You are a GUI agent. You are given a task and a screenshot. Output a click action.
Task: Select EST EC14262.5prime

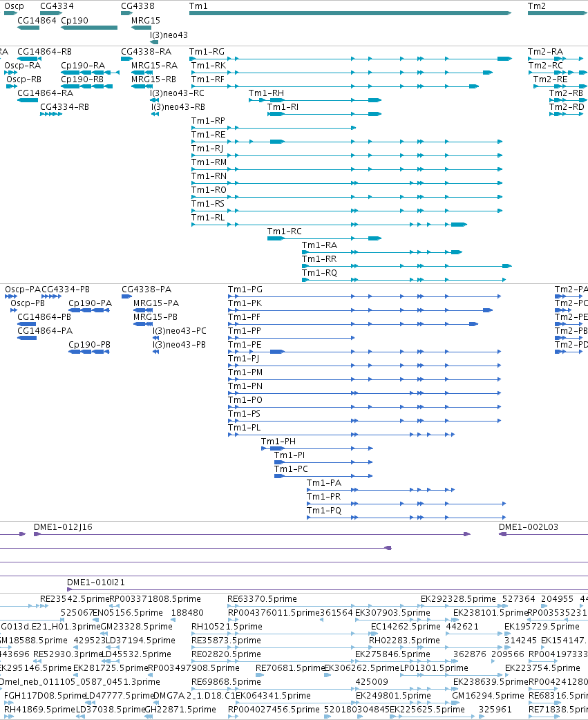pyautogui.click(x=406, y=627)
